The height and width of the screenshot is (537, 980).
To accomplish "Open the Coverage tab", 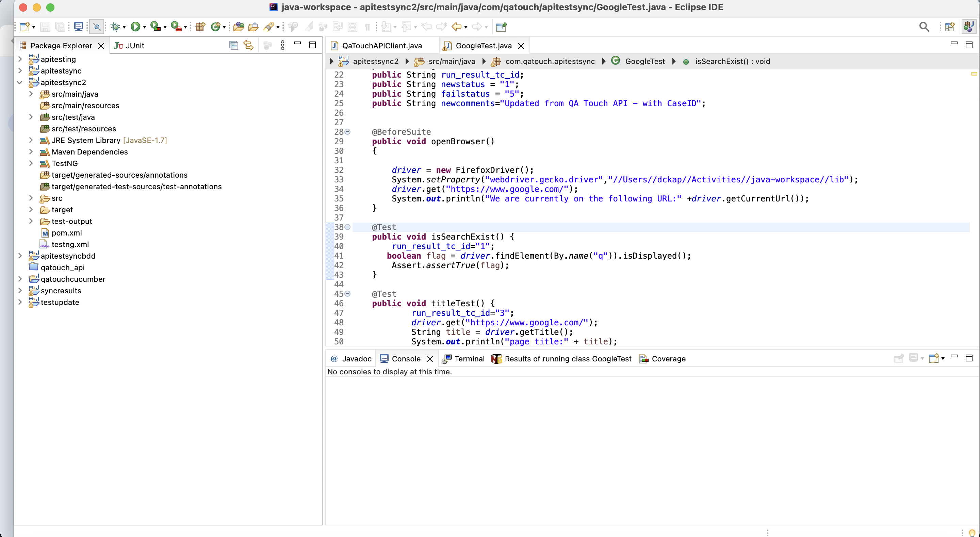I will tap(662, 358).
